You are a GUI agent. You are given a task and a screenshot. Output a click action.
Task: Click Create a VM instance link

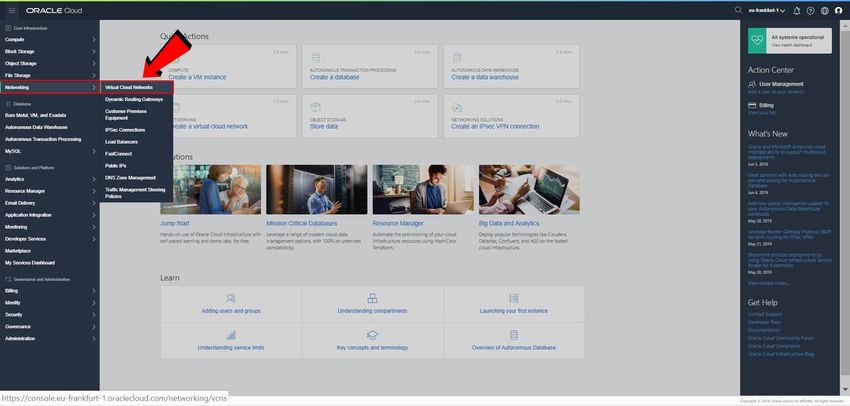(x=197, y=78)
